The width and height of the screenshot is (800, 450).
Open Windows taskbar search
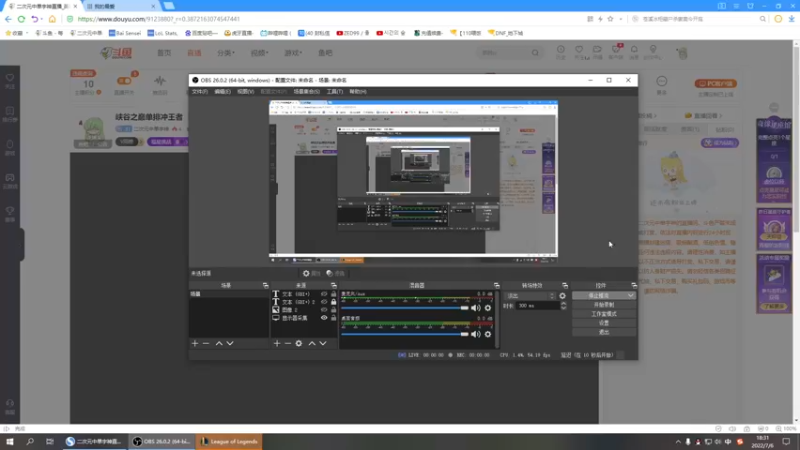[30, 441]
